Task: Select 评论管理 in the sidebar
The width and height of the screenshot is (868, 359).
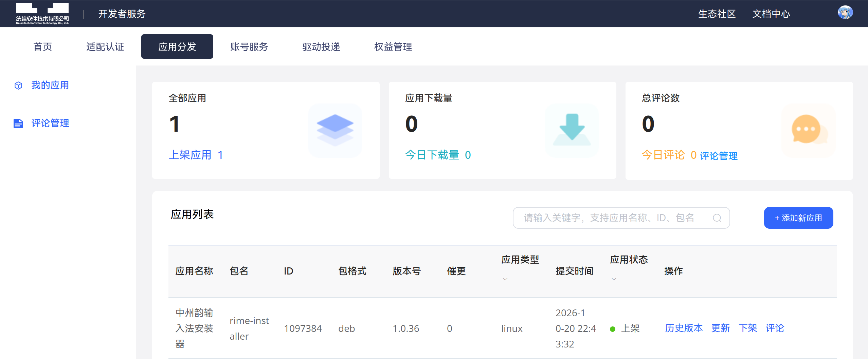Action: pos(50,124)
